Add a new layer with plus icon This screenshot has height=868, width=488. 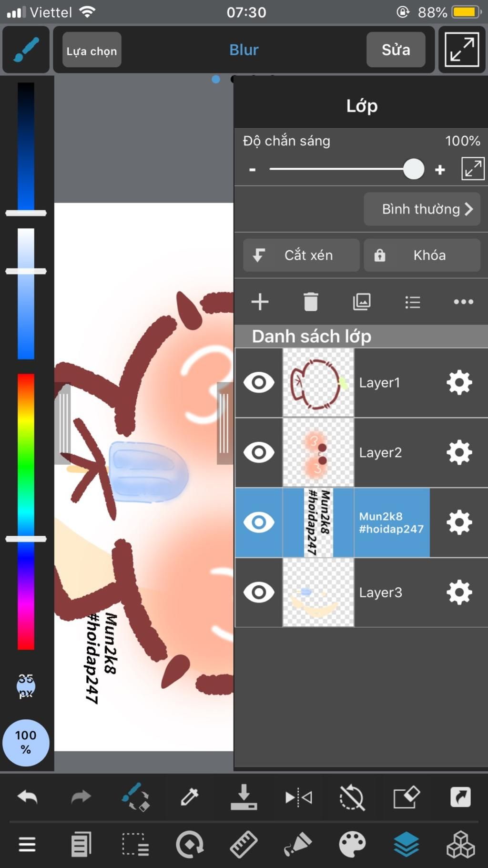point(260,302)
